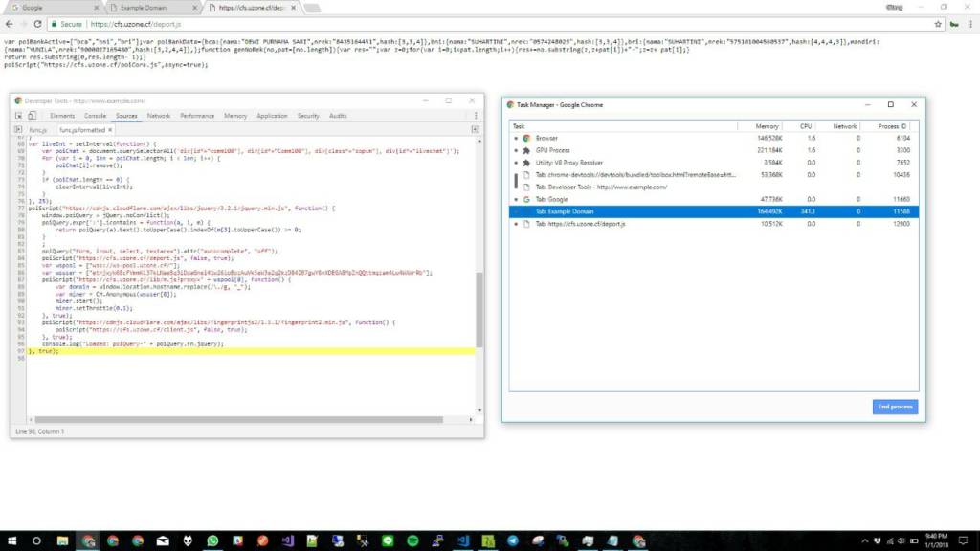Sort tasks by Memory column header
This screenshot has width=980, height=551.
click(767, 126)
